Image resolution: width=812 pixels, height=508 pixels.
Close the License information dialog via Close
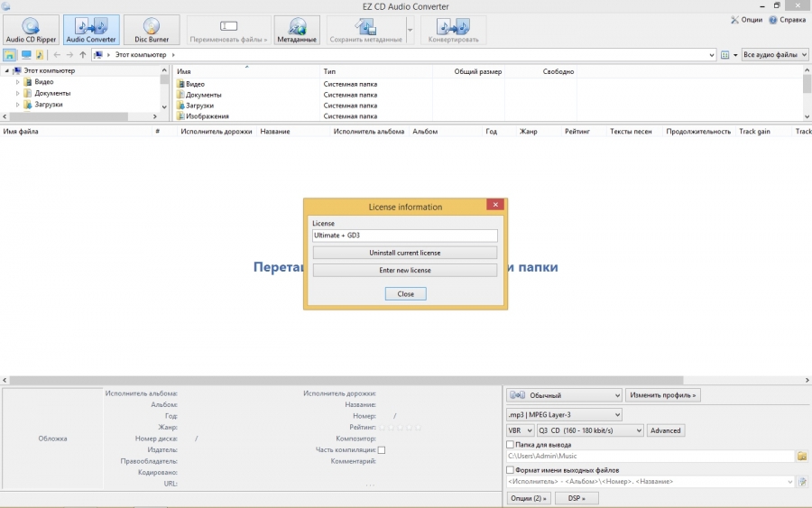tap(405, 294)
